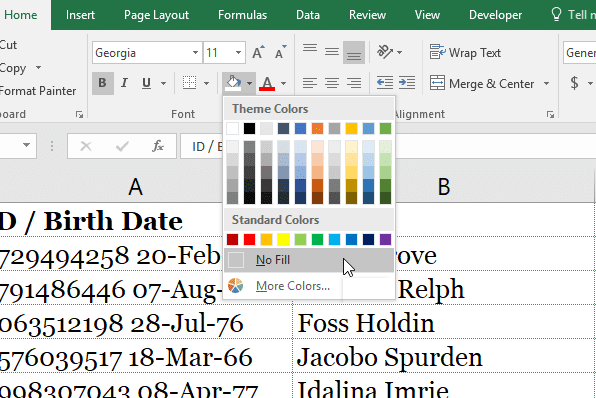
Task: Open the Font Color dropdown arrow
Action: 284,83
